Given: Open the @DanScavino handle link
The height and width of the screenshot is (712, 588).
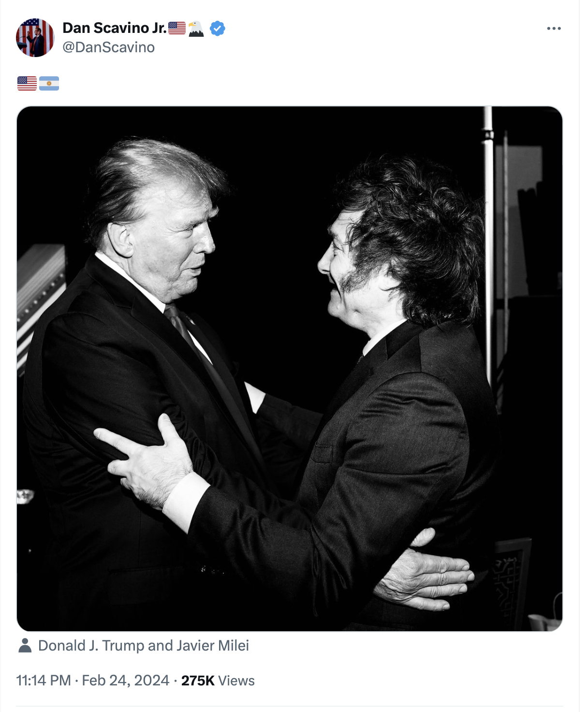Looking at the screenshot, I should (109, 47).
